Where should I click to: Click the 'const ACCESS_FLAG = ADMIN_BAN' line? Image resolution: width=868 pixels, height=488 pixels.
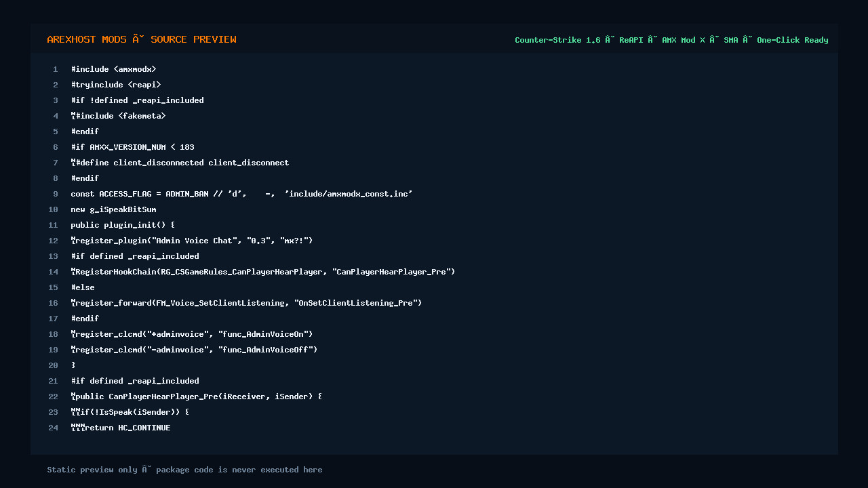click(x=241, y=194)
